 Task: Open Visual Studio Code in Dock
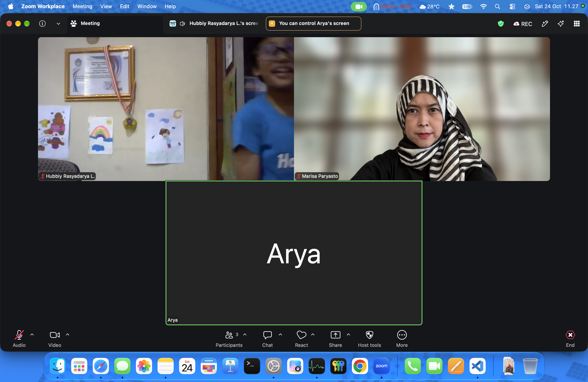[x=477, y=366]
